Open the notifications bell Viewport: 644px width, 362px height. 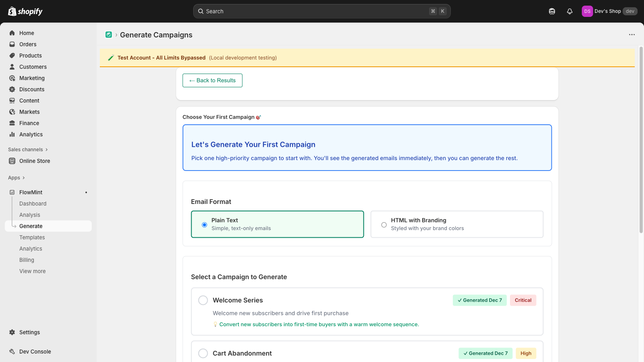570,11
